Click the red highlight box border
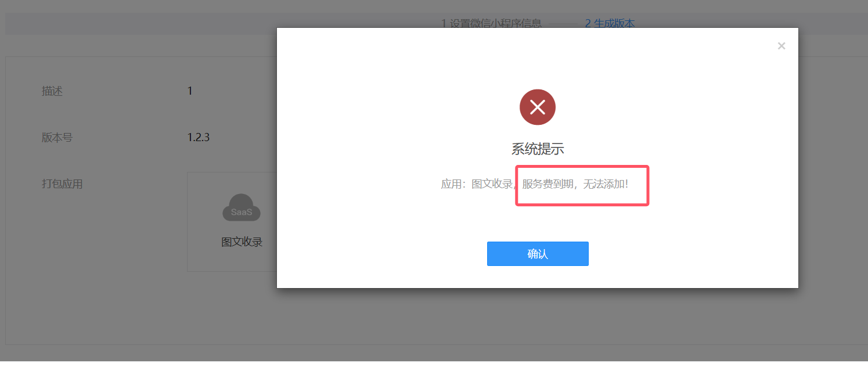This screenshot has height=374, width=868. pyautogui.click(x=582, y=166)
